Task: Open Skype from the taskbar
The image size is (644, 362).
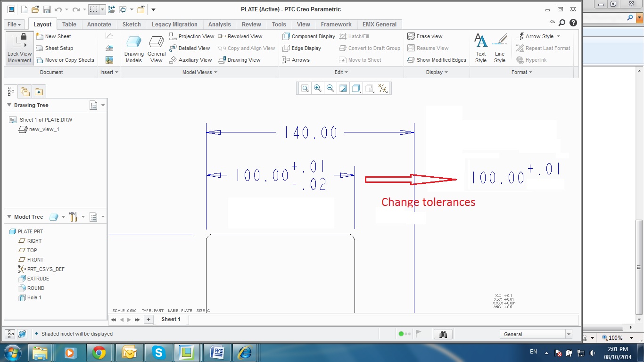Action: click(x=158, y=352)
